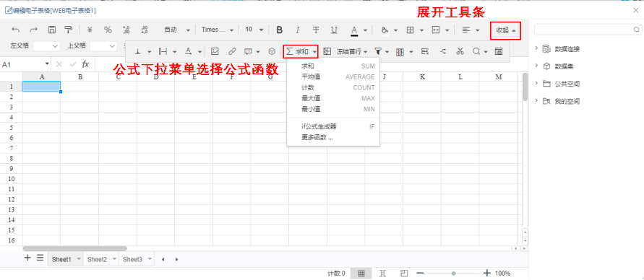
Task: Open the sheet list menu icon
Action: (x=40, y=258)
